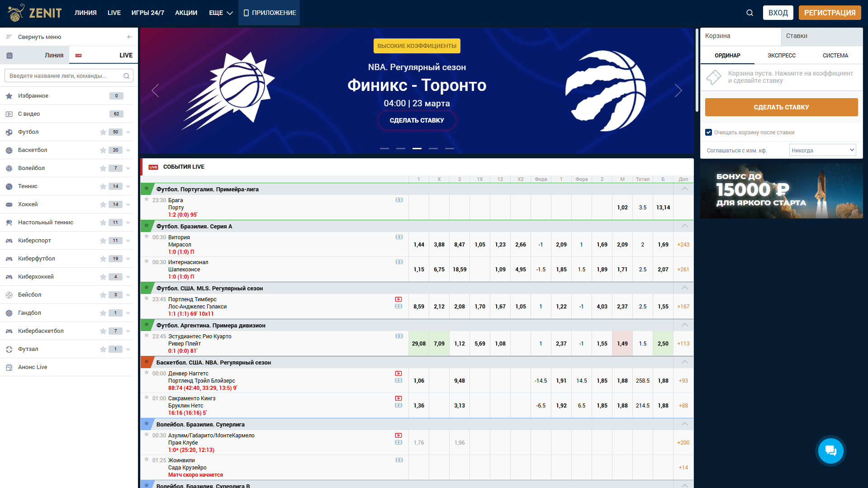This screenshot has width=868, height=488.
Task: Select Tennis sport in sidebar
Action: click(28, 186)
